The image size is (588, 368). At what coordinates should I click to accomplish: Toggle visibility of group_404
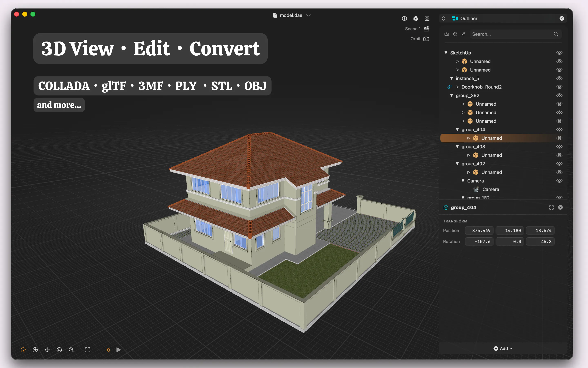(x=559, y=129)
